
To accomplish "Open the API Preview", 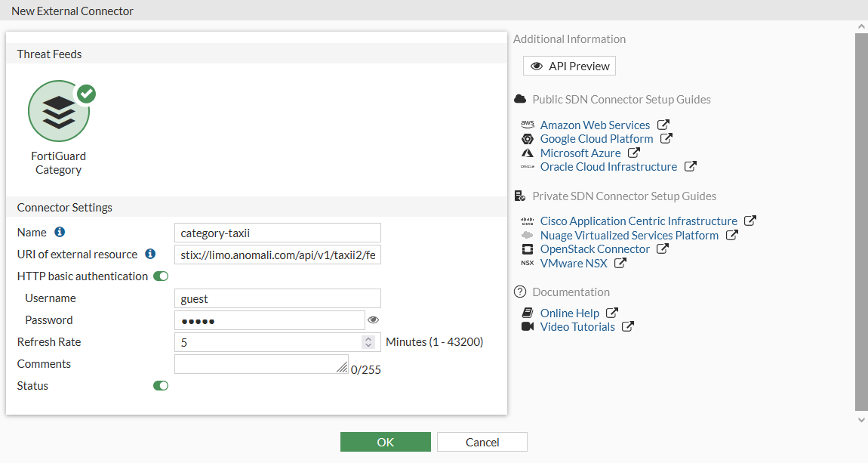I will [568, 66].
